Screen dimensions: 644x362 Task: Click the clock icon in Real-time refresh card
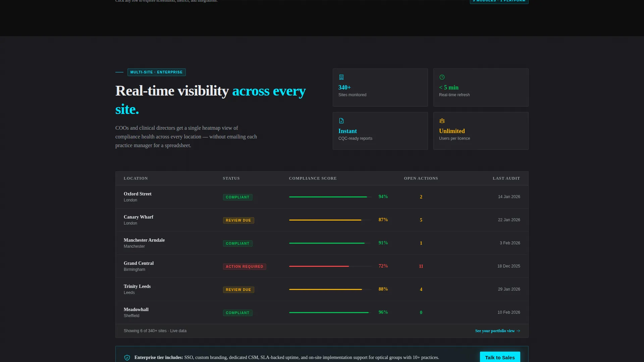(x=442, y=77)
